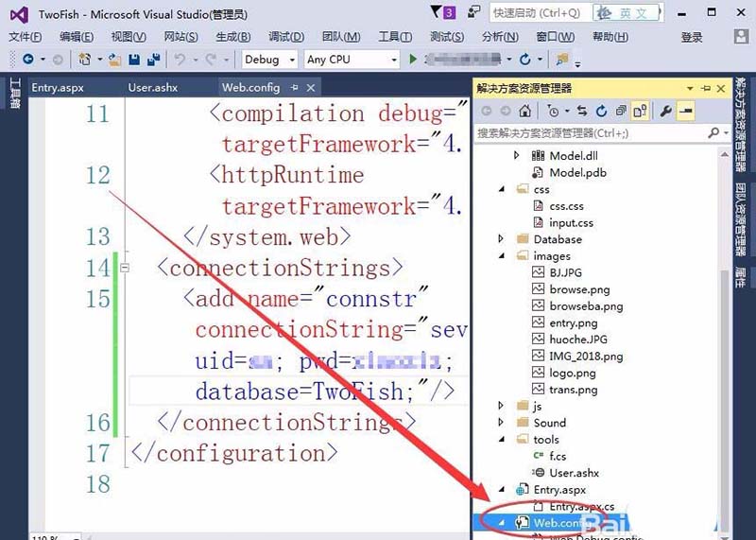The height and width of the screenshot is (540, 756).
Task: Select input.css in the tree
Action: (x=571, y=222)
